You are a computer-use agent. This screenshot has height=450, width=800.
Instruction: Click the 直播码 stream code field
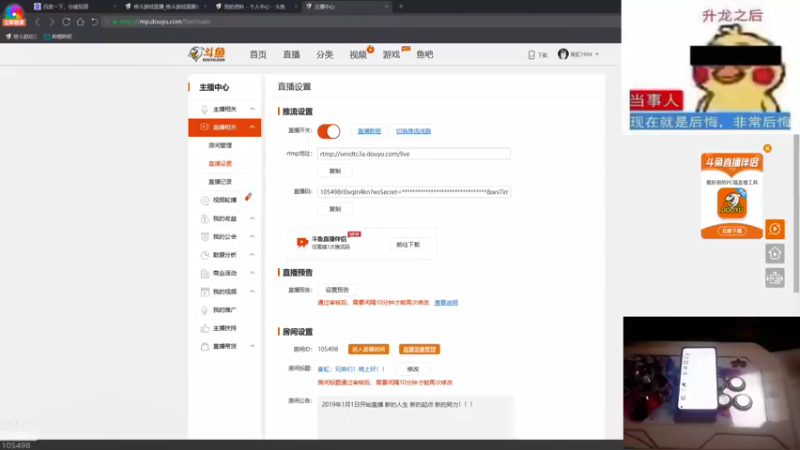(x=414, y=192)
